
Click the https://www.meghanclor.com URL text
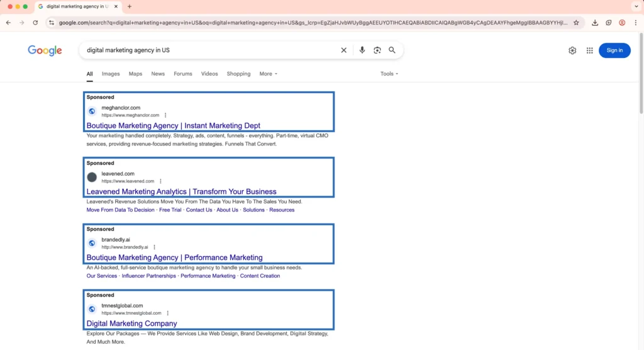point(130,115)
